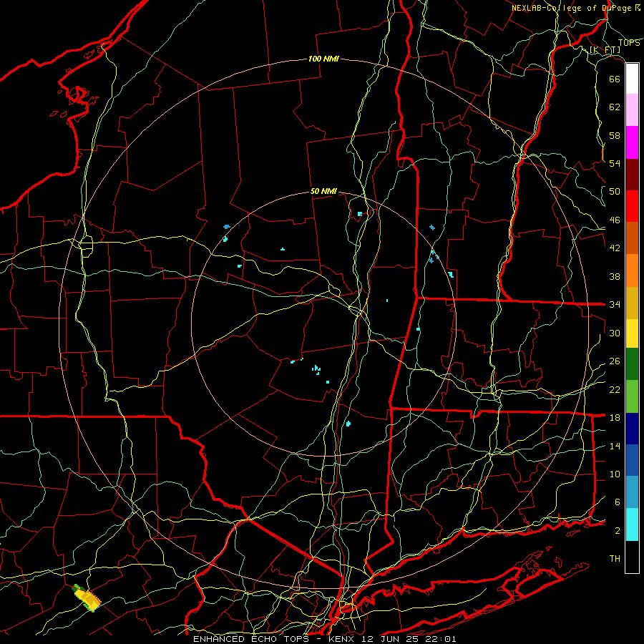Click the legend value 38
The height and width of the screenshot is (644, 644).
click(615, 276)
